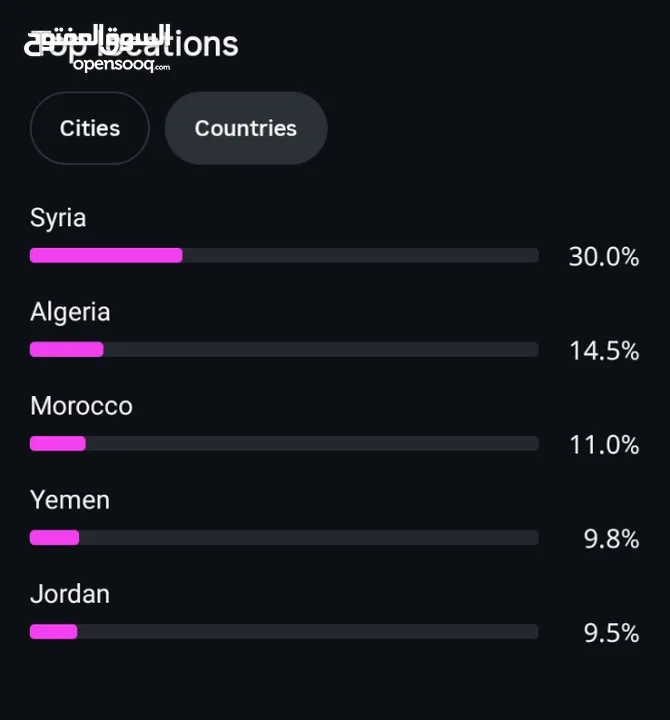Click the Syria country label

(x=58, y=218)
